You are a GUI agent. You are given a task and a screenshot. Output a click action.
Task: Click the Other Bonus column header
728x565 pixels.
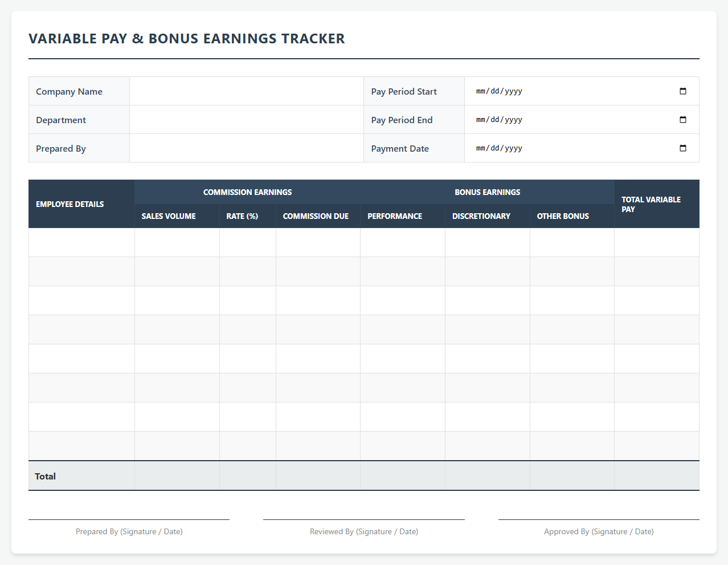(x=572, y=216)
